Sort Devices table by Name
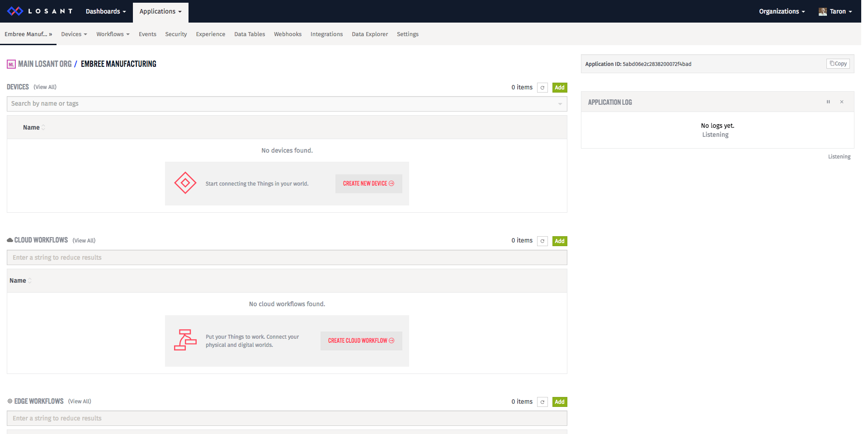This screenshot has height=434, width=868. 34,127
